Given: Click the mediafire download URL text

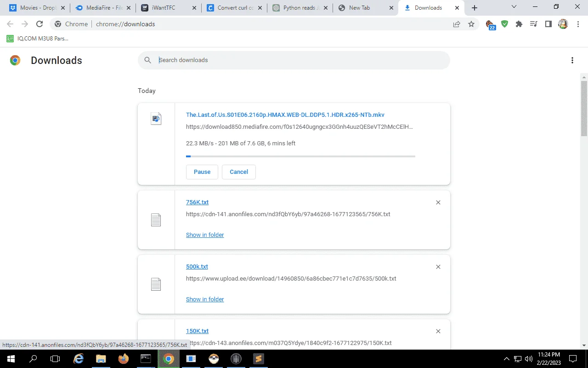Looking at the screenshot, I should click(300, 127).
